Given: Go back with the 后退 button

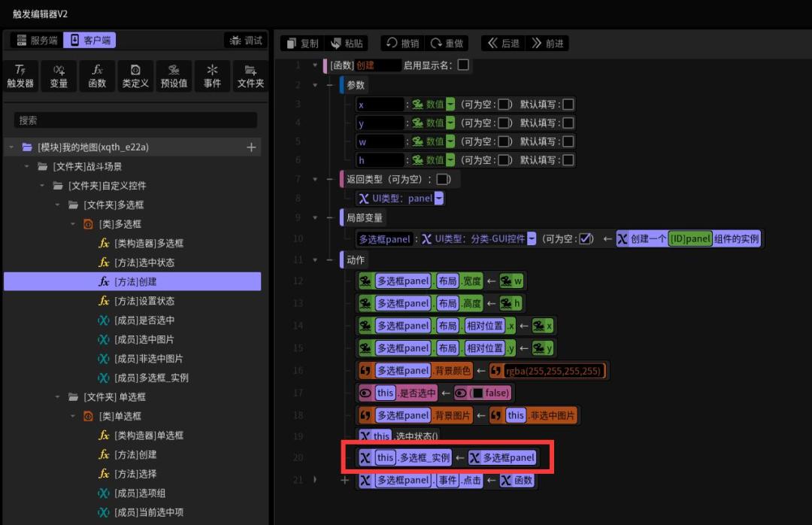Looking at the screenshot, I should click(503, 43).
